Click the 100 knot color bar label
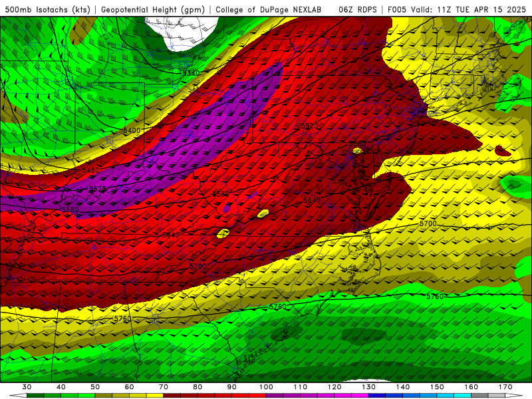 pyautogui.click(x=267, y=387)
